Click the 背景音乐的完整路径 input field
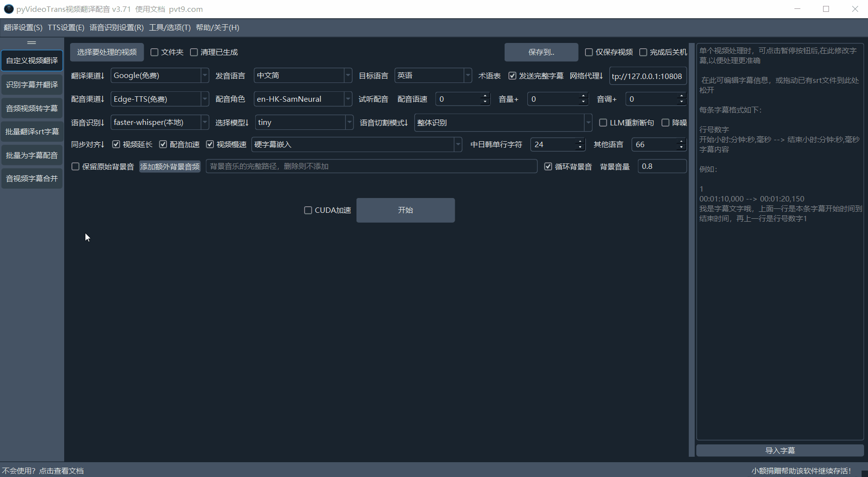This screenshot has width=868, height=477. 371,166
